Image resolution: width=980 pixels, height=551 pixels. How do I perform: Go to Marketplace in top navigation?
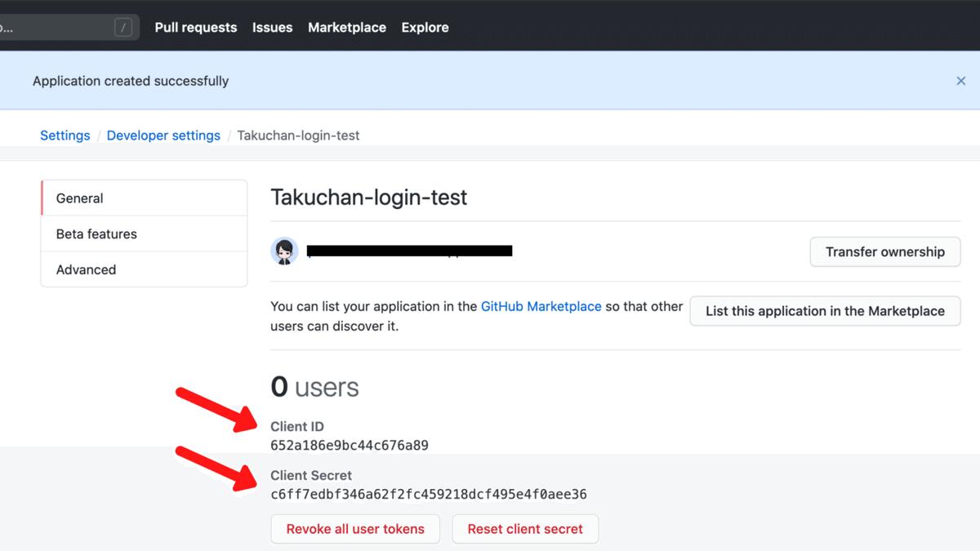[347, 27]
